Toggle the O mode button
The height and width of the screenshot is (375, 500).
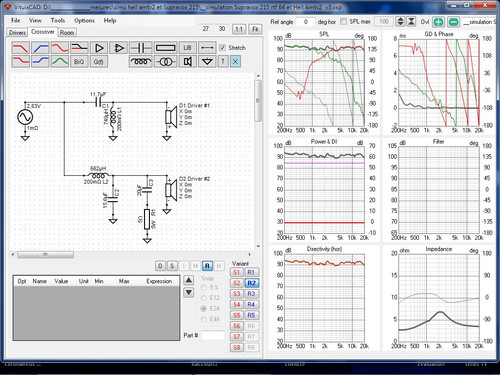tap(160, 266)
